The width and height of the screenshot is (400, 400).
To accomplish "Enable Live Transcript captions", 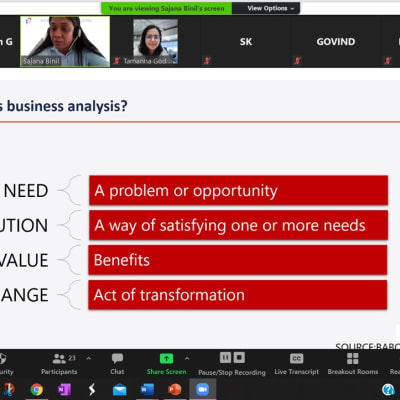I will [296, 365].
